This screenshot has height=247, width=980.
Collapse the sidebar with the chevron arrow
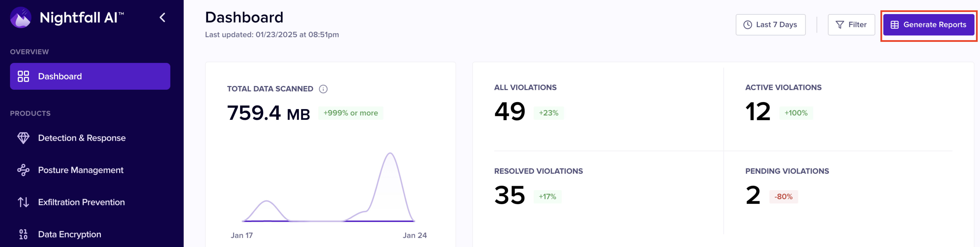162,18
